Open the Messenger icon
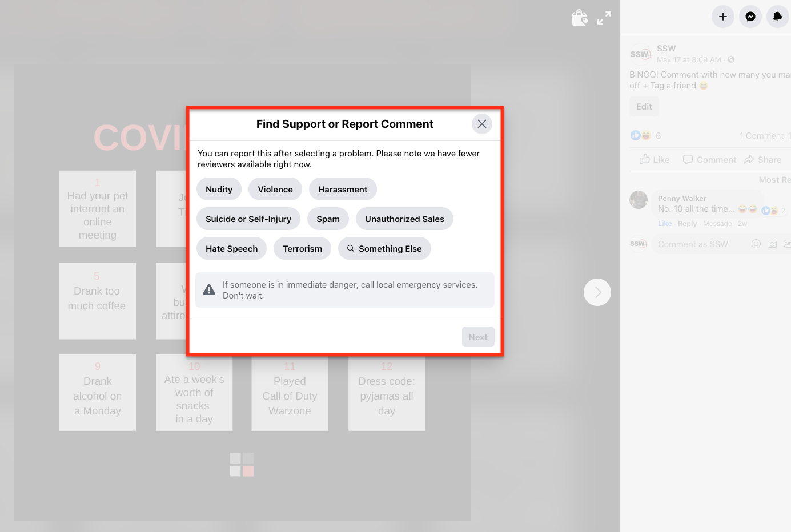 pyautogui.click(x=750, y=17)
